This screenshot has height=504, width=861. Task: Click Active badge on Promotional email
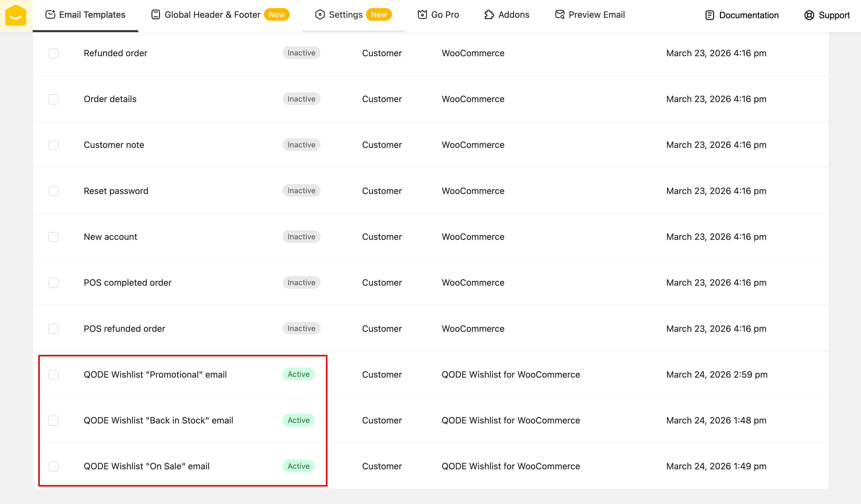(x=298, y=374)
